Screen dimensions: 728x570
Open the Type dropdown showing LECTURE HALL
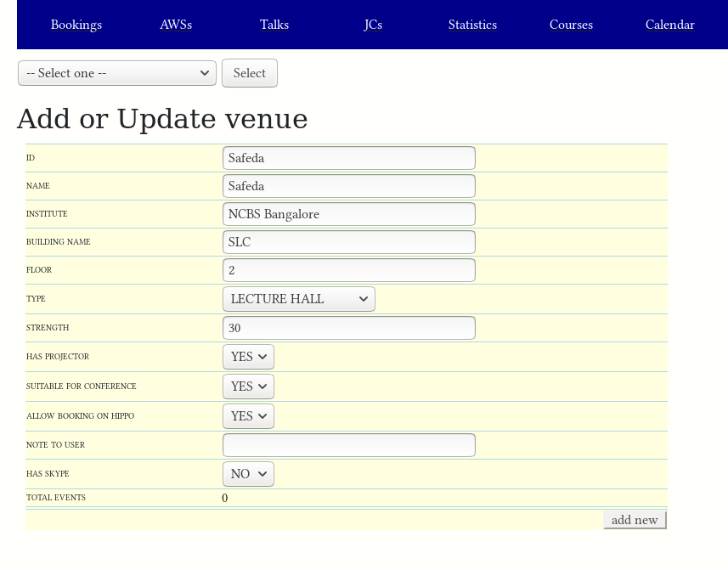coord(299,299)
